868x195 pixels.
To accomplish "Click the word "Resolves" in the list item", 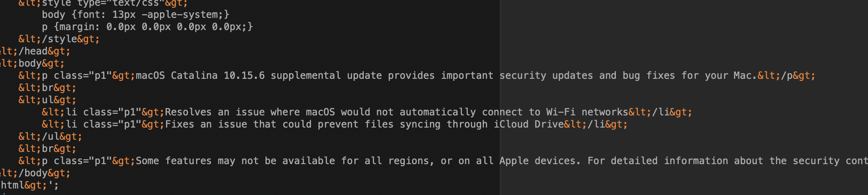I will pos(188,112).
